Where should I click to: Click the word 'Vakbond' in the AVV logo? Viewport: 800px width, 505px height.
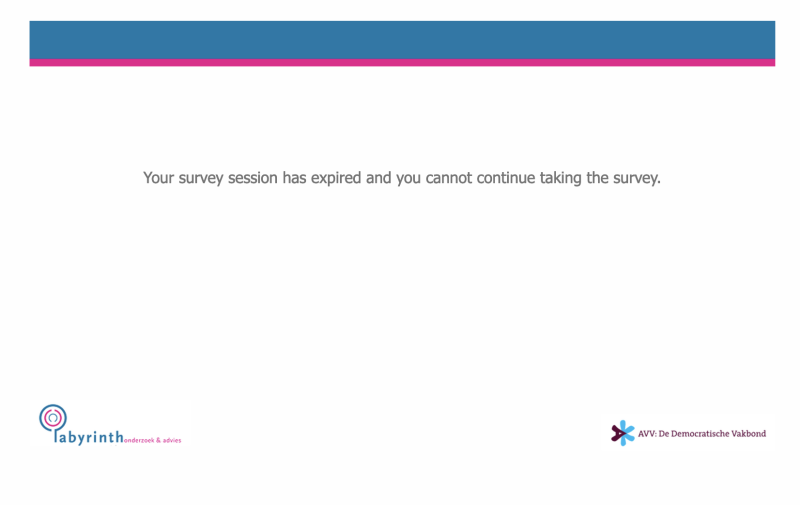[x=749, y=434]
